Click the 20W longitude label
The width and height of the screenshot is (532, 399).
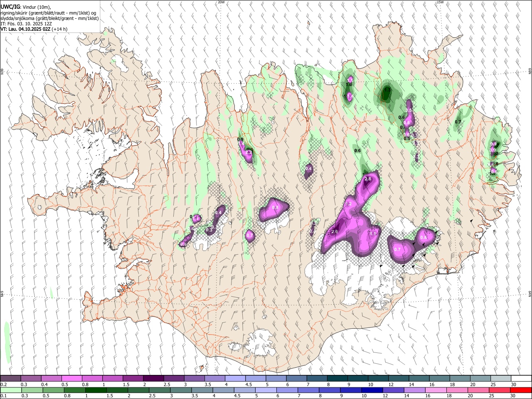point(221,2)
